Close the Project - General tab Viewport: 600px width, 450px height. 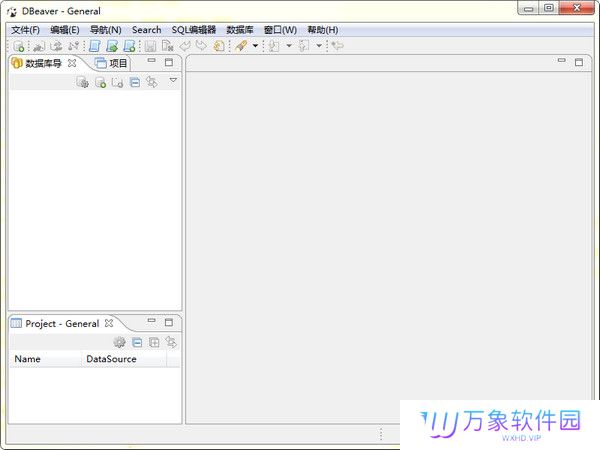click(x=109, y=323)
